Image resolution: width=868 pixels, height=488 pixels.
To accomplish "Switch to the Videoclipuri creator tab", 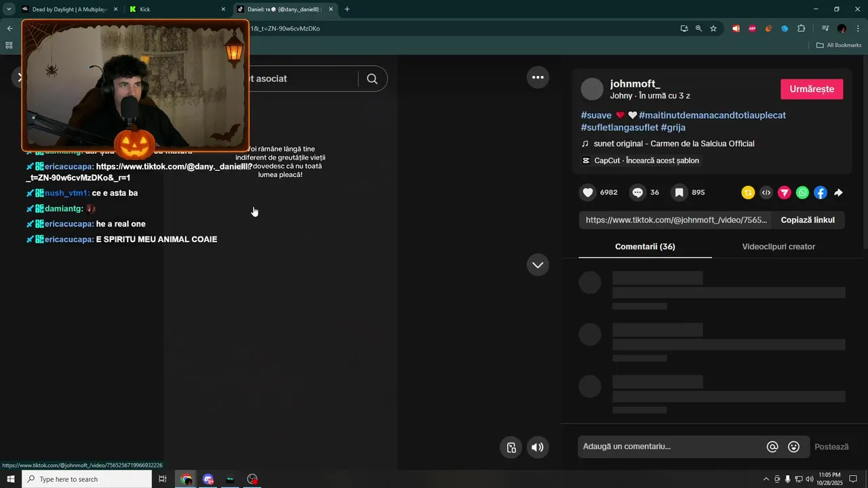I will point(778,247).
